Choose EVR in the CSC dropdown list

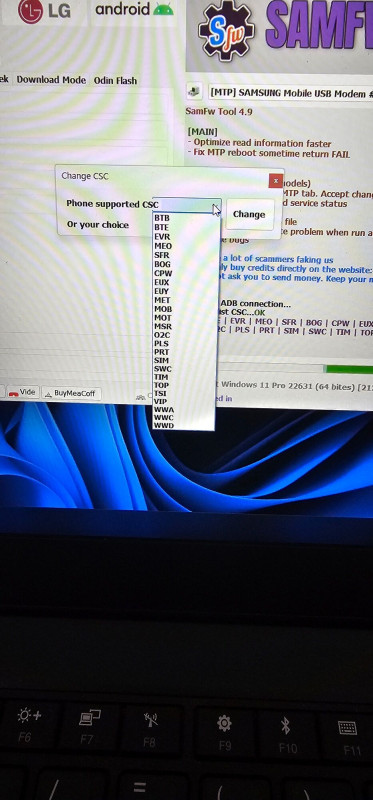click(162, 237)
